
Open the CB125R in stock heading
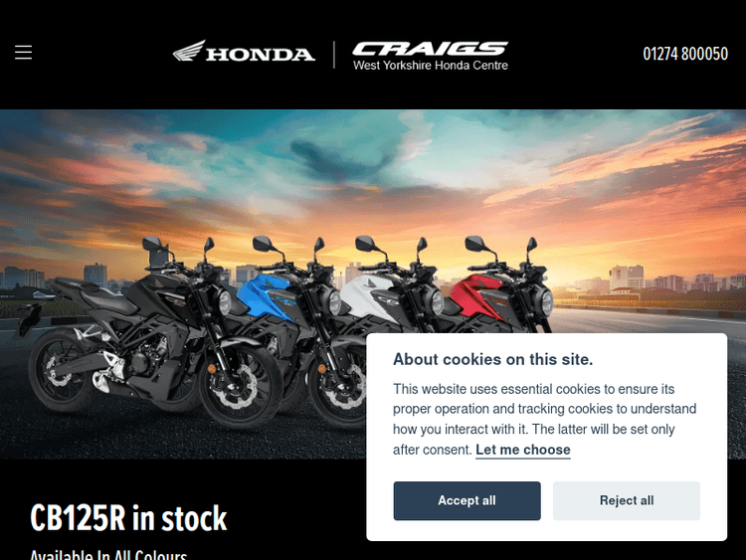click(x=128, y=518)
